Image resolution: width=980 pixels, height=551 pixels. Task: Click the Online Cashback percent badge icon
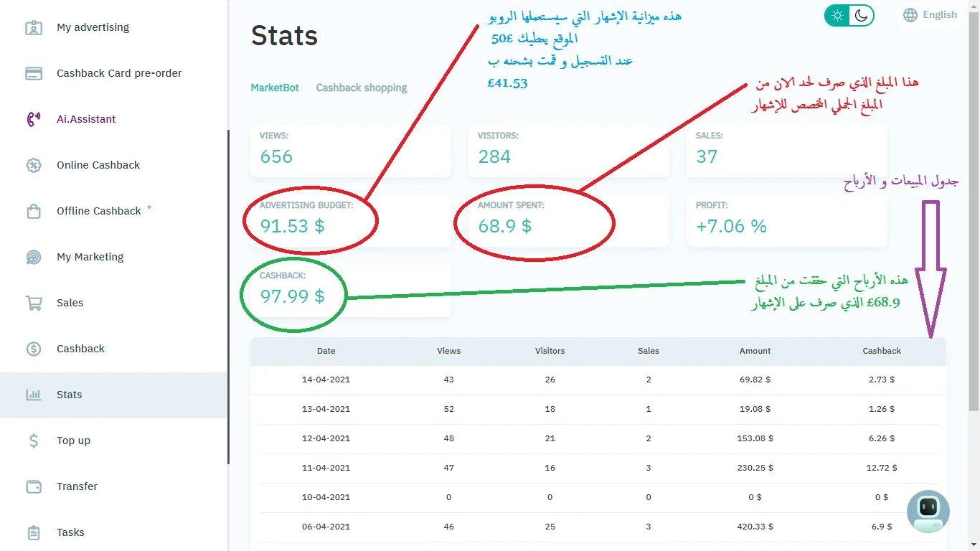[34, 165]
